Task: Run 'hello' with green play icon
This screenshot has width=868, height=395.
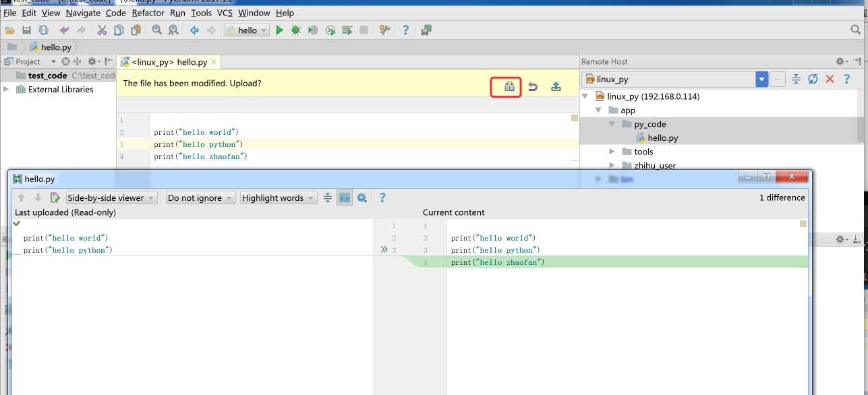Action: [x=279, y=30]
